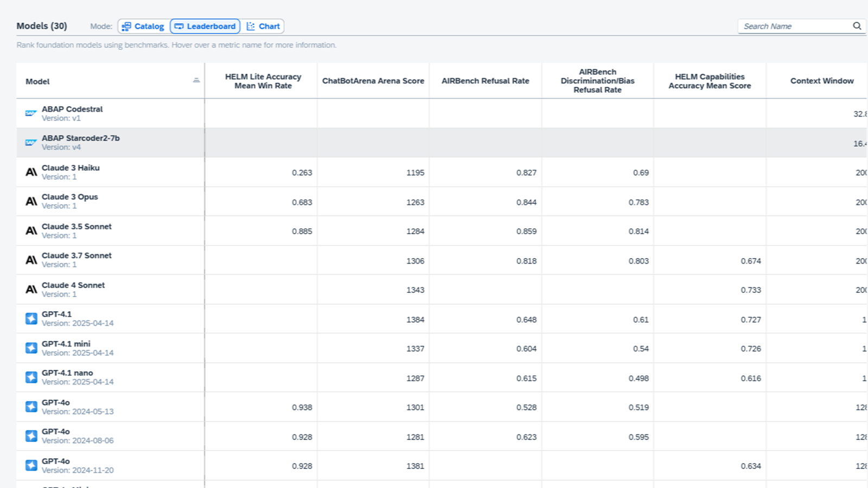Click the 1337 score for GPT-4.1 mini
The width and height of the screenshot is (868, 488).
(x=416, y=349)
